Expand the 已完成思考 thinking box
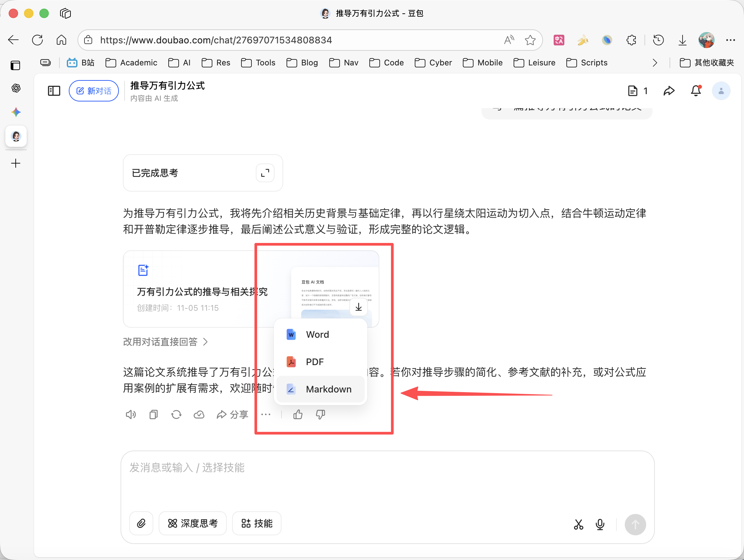This screenshot has height=560, width=744. pyautogui.click(x=265, y=173)
